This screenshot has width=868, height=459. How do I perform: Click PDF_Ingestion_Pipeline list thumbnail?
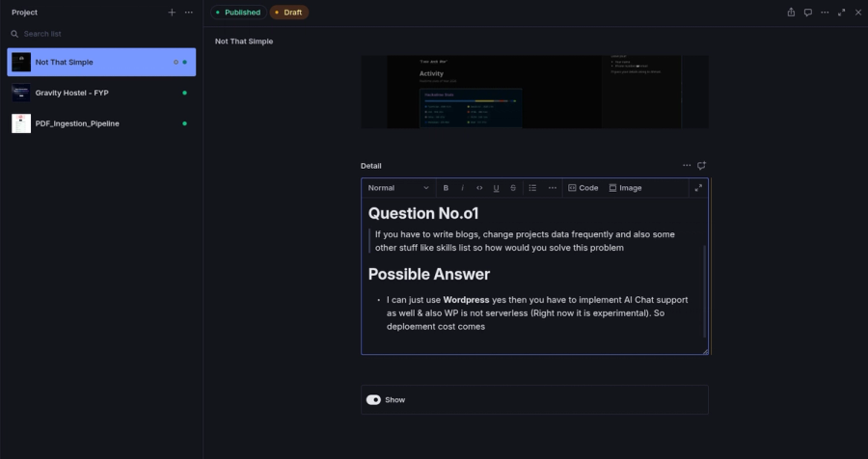pos(21,123)
